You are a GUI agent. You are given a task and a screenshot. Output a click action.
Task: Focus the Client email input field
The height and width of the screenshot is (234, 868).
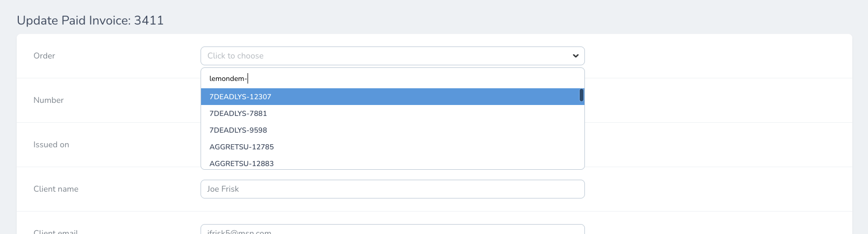pyautogui.click(x=392, y=230)
